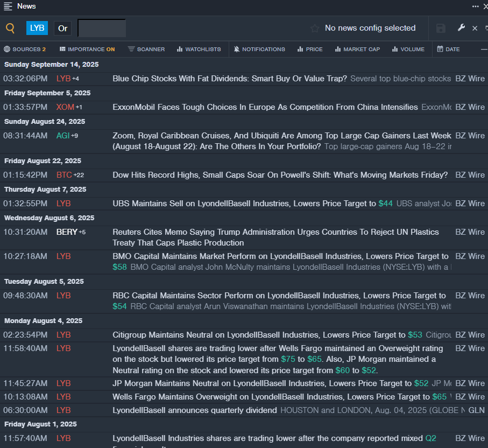Open the Market Cap filter dropdown
488x448 pixels.
[357, 49]
